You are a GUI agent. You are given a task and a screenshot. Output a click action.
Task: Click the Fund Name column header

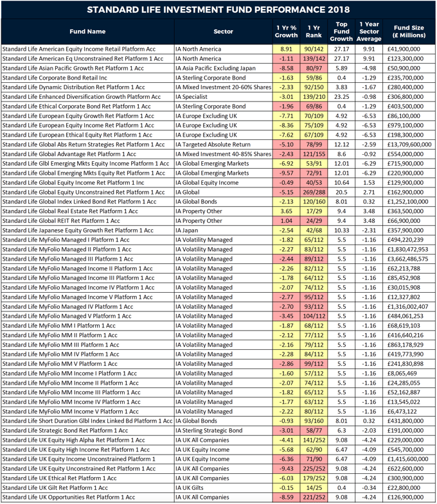pos(87,31)
